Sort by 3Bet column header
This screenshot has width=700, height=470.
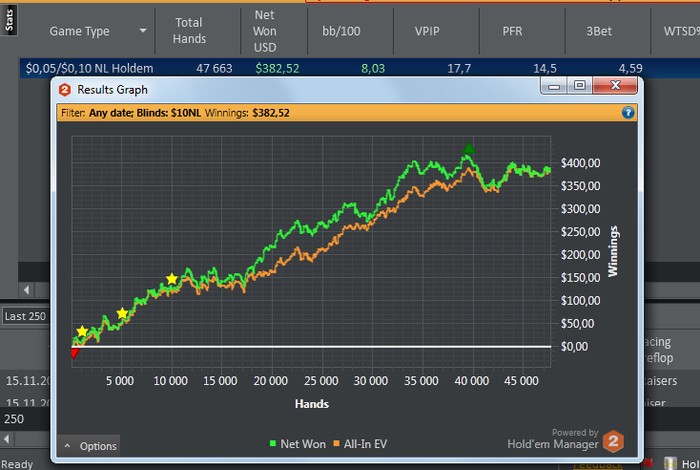coord(599,31)
